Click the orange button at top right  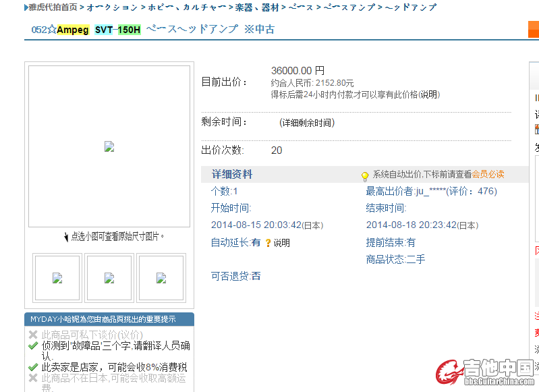click(534, 29)
